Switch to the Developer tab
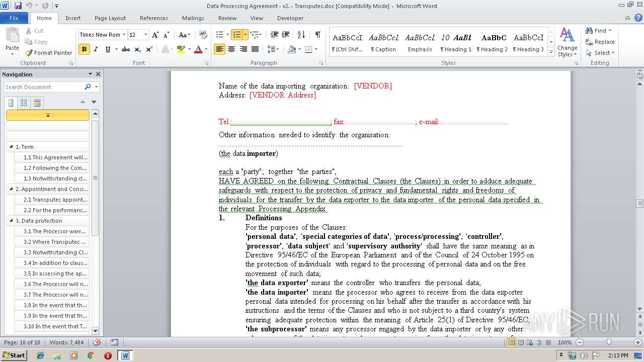The height and width of the screenshot is (362, 644). click(290, 18)
